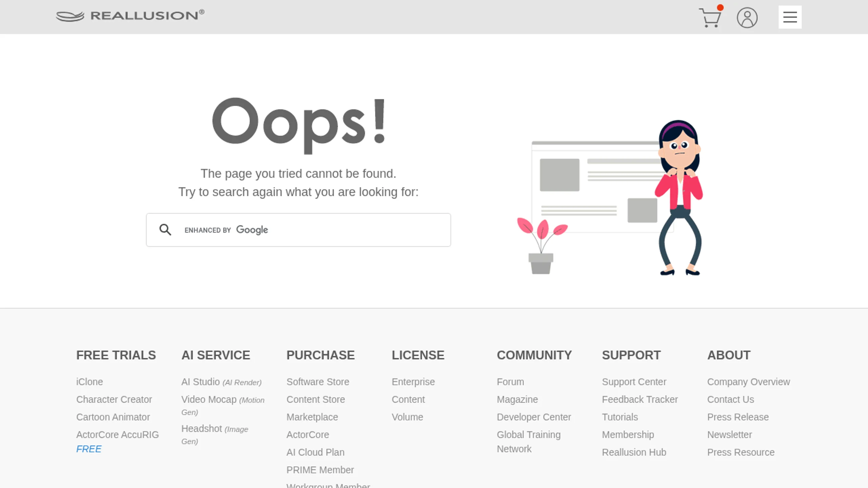Open the Membership support link
The width and height of the screenshot is (868, 488).
pyautogui.click(x=628, y=434)
